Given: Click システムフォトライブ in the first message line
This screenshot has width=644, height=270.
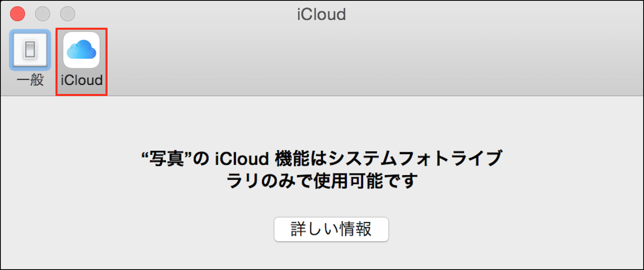Looking at the screenshot, I should [x=415, y=159].
